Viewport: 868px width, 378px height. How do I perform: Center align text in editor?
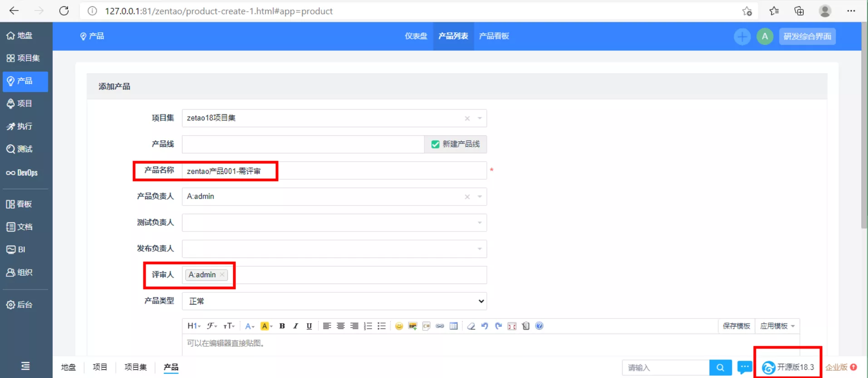click(340, 326)
